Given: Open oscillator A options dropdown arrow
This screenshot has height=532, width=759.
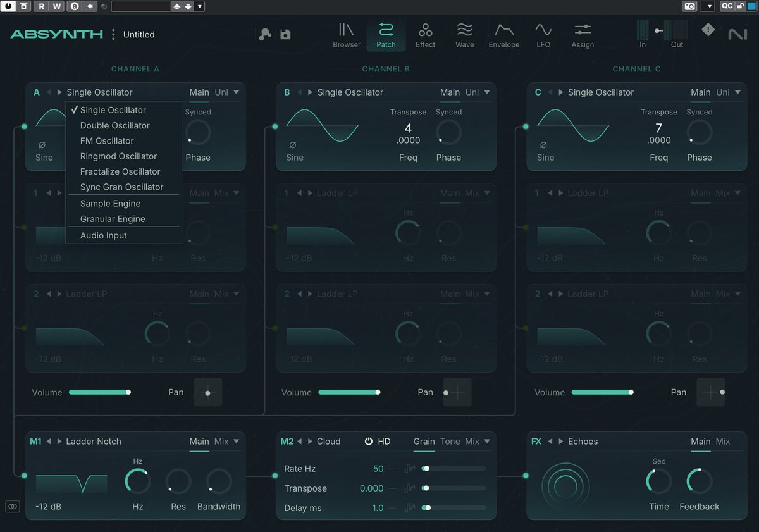Looking at the screenshot, I should point(237,92).
